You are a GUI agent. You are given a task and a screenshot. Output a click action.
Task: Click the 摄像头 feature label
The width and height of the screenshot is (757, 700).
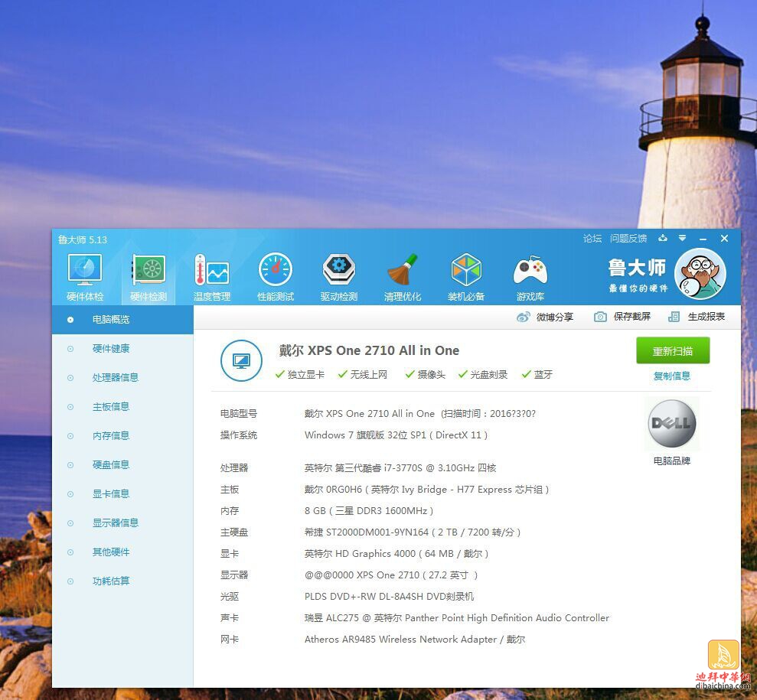432,374
